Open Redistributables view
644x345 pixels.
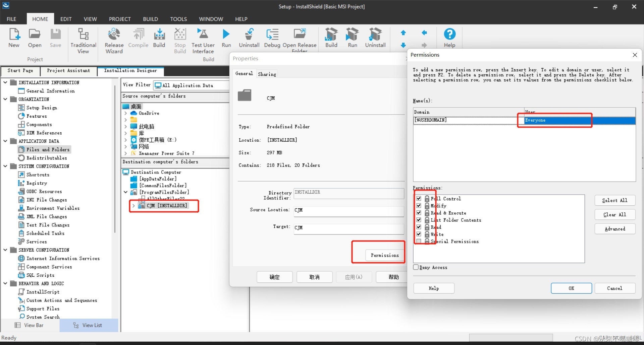pyautogui.click(x=47, y=158)
